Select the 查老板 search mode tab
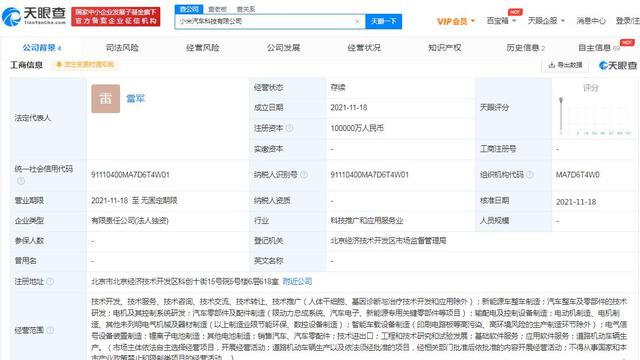The height and width of the screenshot is (360, 640). pyautogui.click(x=217, y=9)
